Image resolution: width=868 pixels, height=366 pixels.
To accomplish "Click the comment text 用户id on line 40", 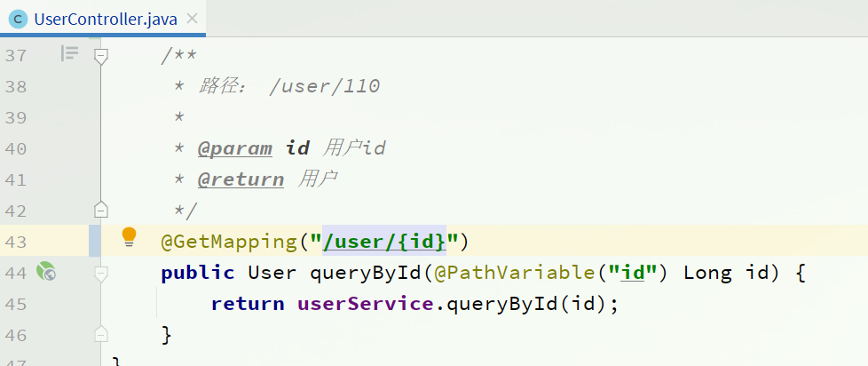I will click(x=354, y=148).
